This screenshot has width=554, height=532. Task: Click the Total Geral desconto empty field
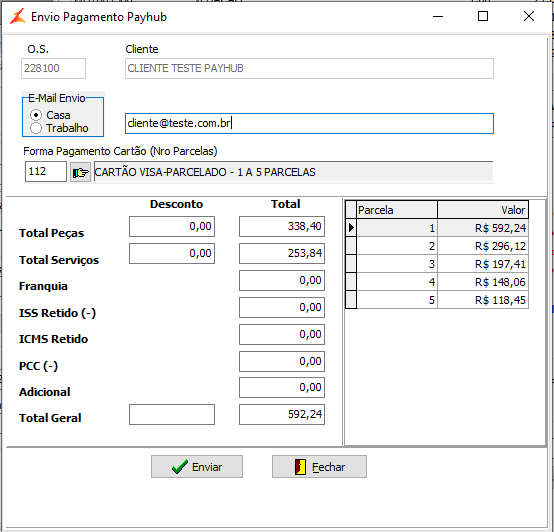tap(172, 414)
